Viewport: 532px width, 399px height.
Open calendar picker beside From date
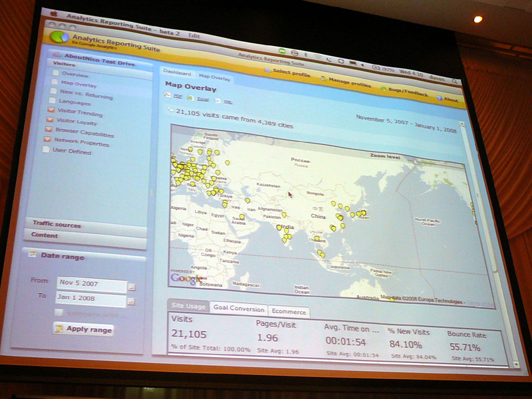(132, 287)
